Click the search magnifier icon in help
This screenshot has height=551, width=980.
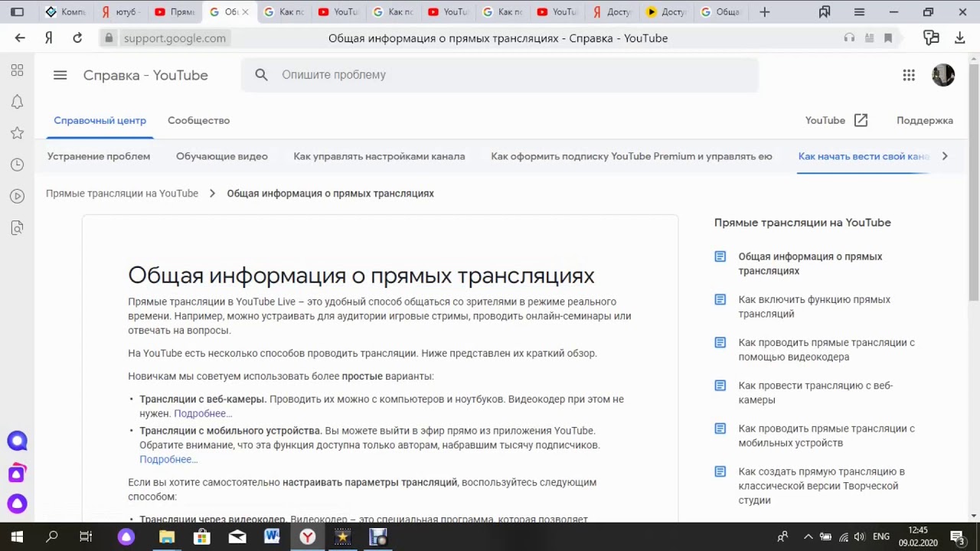(x=261, y=75)
